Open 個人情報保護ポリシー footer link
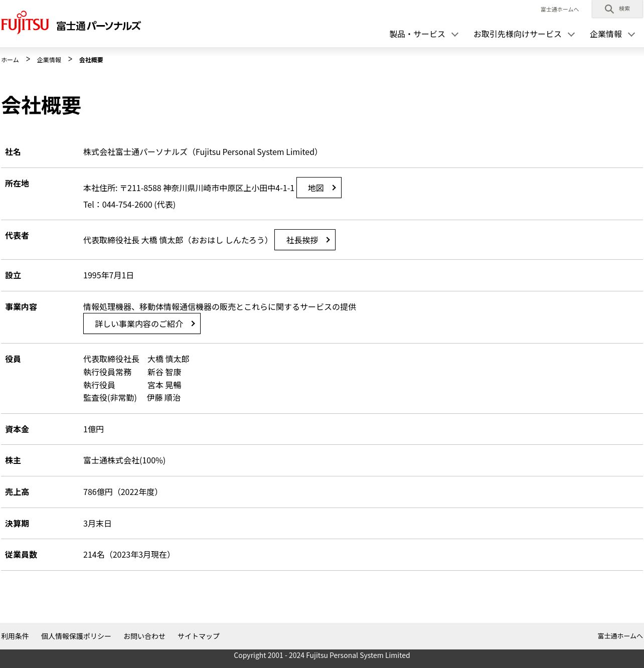The height and width of the screenshot is (668, 644). pos(76,636)
